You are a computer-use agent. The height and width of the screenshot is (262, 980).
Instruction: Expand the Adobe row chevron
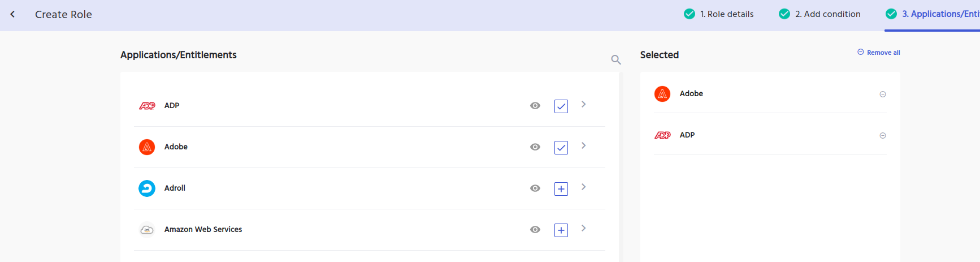584,146
